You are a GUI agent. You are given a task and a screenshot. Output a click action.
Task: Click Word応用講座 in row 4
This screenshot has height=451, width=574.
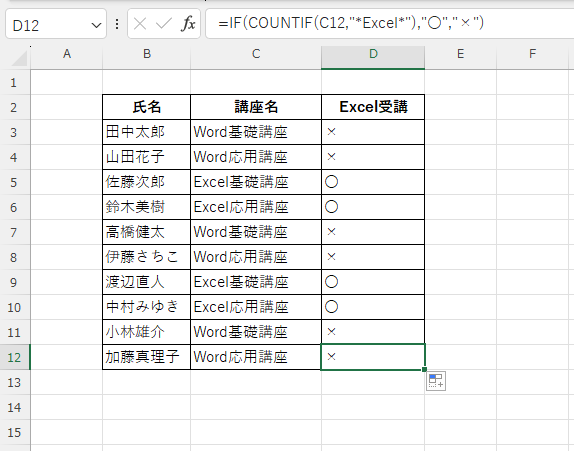(x=256, y=157)
